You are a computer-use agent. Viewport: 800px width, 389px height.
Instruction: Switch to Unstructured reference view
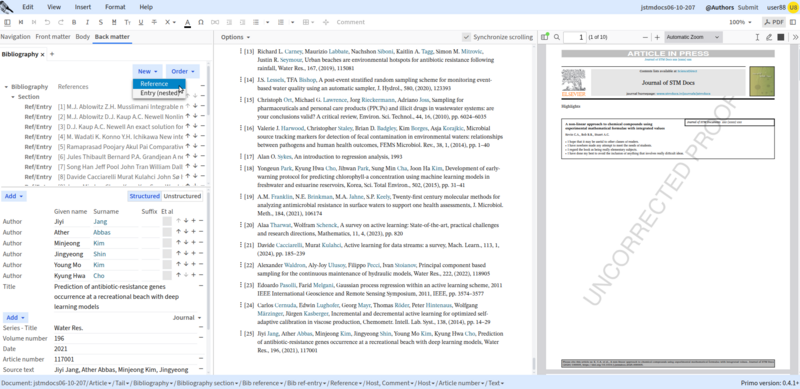182,196
